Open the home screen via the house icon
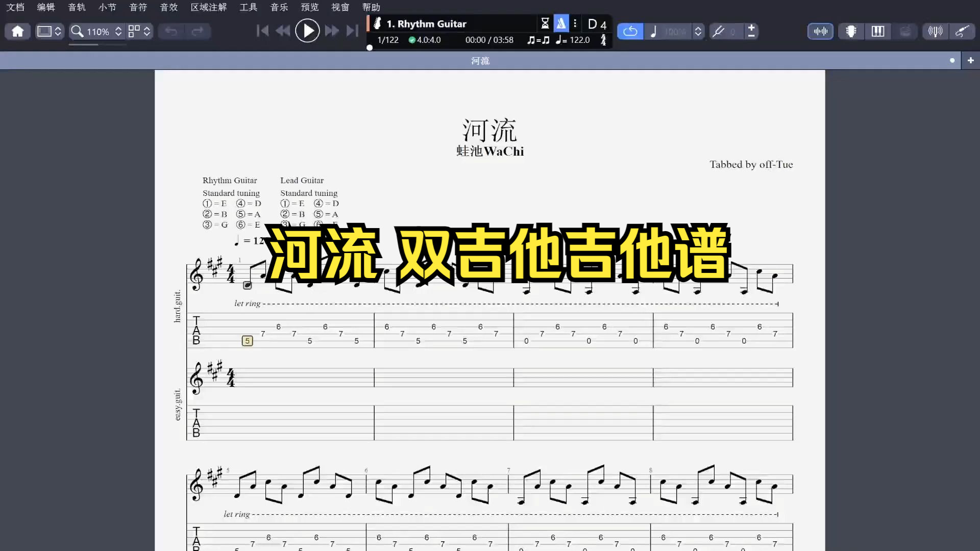Image resolution: width=980 pixels, height=551 pixels. 18,31
